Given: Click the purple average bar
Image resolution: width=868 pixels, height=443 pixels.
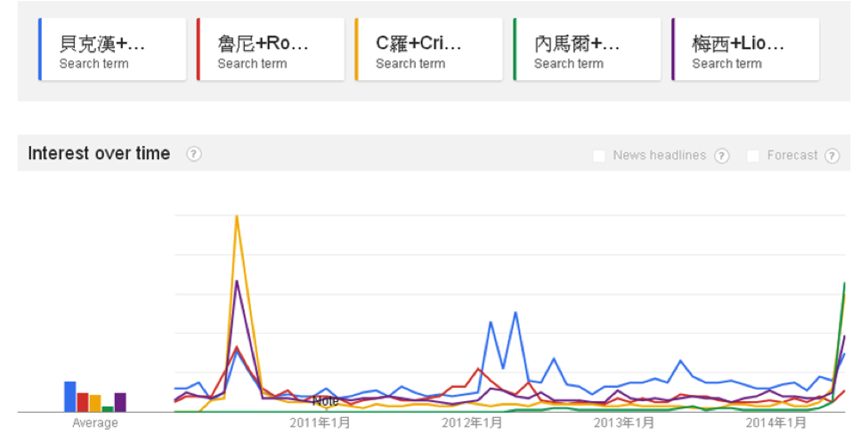Looking at the screenshot, I should click(120, 402).
